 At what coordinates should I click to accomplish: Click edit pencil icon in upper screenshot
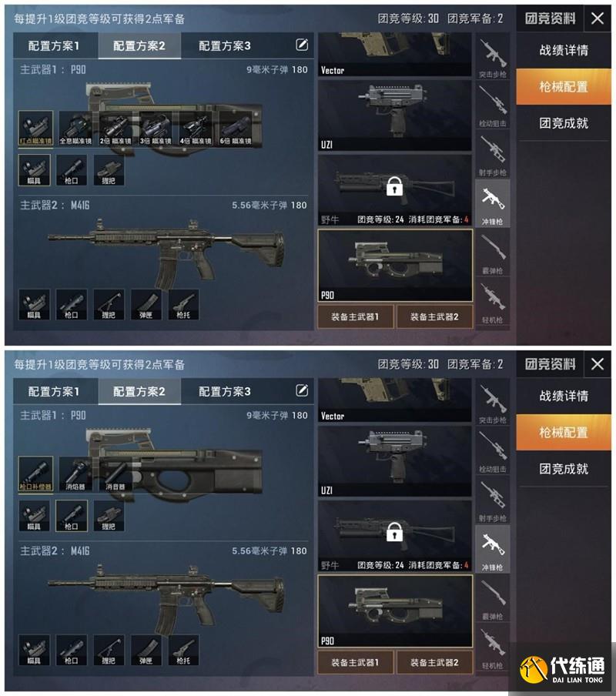coord(302,45)
